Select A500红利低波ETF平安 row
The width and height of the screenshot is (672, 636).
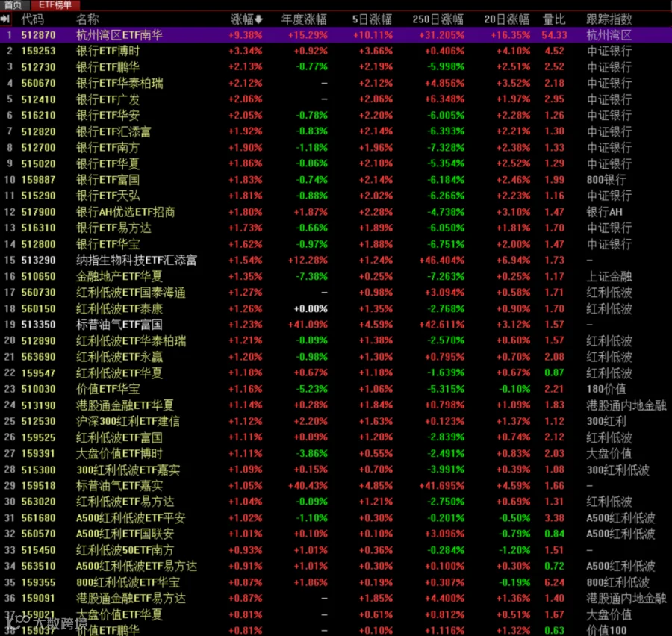click(x=336, y=518)
